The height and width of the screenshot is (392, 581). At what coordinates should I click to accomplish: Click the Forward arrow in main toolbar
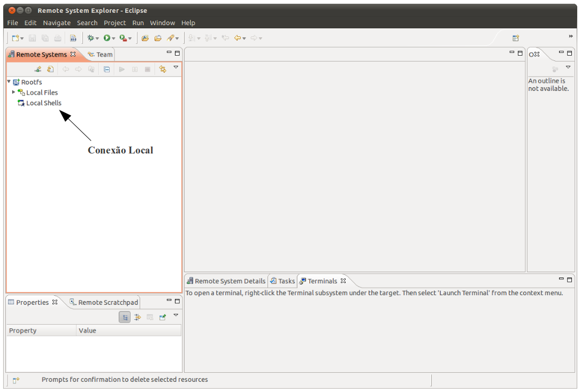254,38
